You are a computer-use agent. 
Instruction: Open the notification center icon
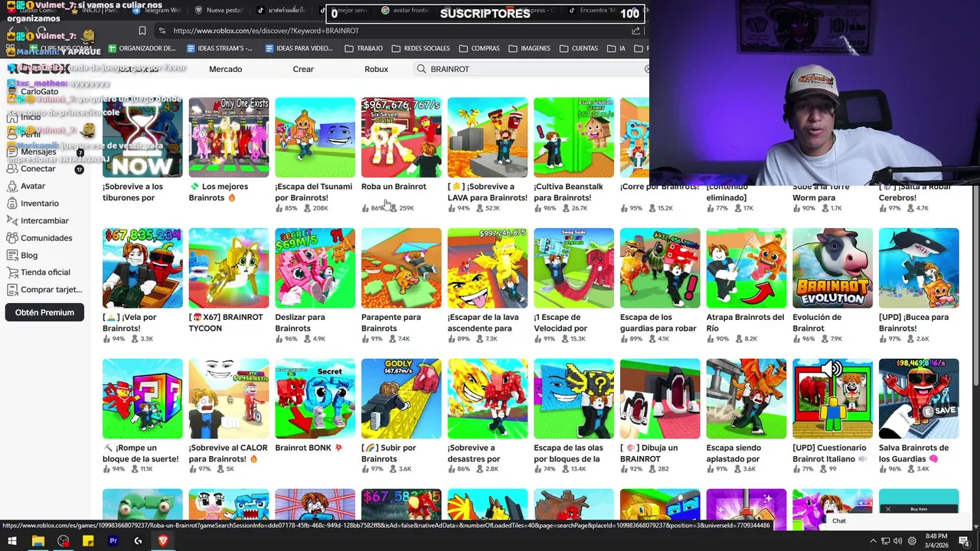965,541
